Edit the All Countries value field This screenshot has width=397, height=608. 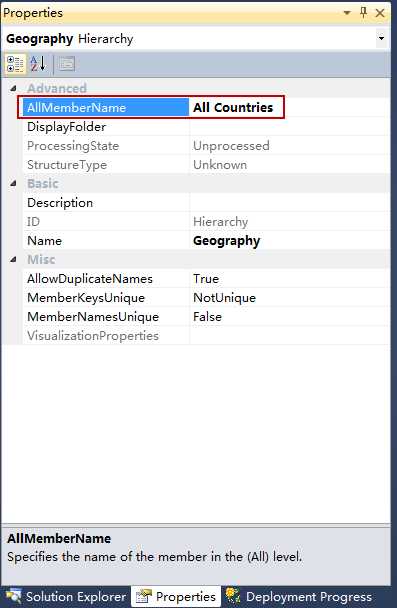pos(289,107)
